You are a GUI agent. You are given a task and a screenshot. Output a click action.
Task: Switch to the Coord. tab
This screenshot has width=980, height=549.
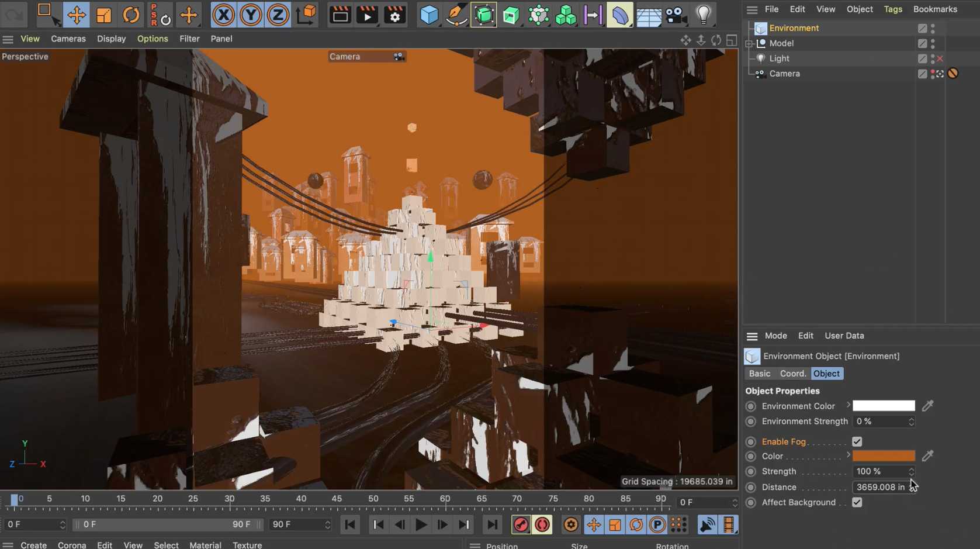tap(792, 374)
